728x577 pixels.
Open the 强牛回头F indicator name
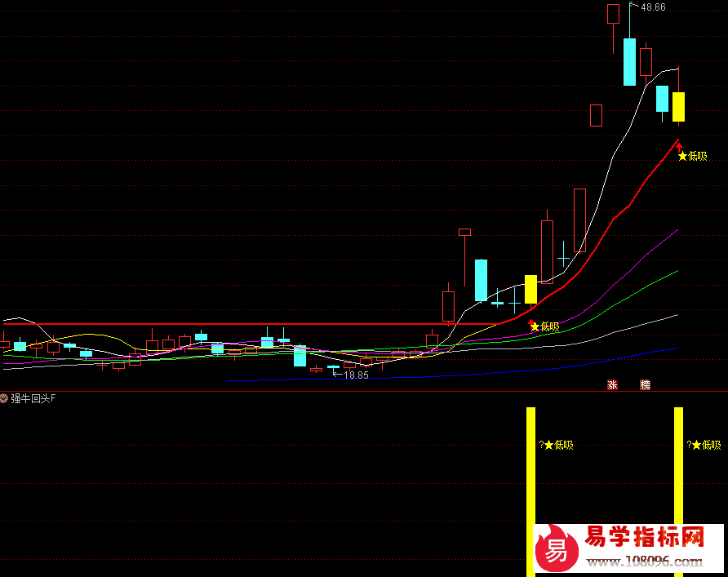[34, 399]
